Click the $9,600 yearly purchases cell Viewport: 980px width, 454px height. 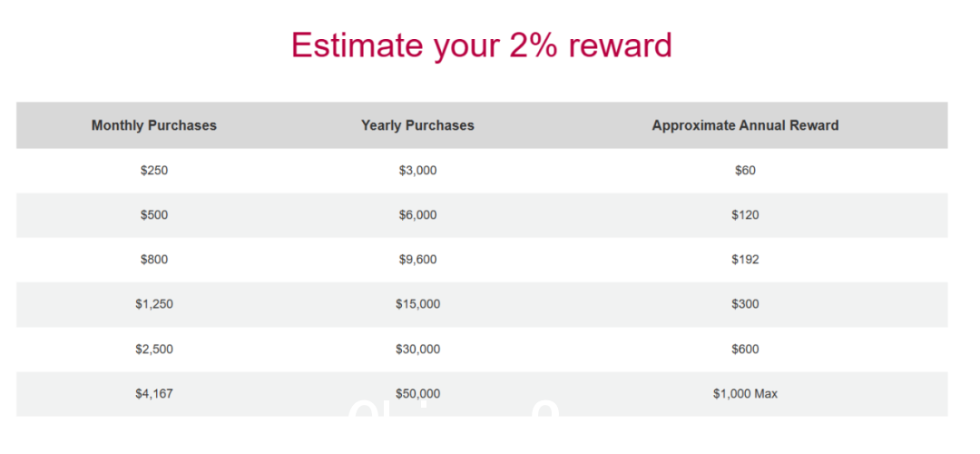pyautogui.click(x=417, y=260)
